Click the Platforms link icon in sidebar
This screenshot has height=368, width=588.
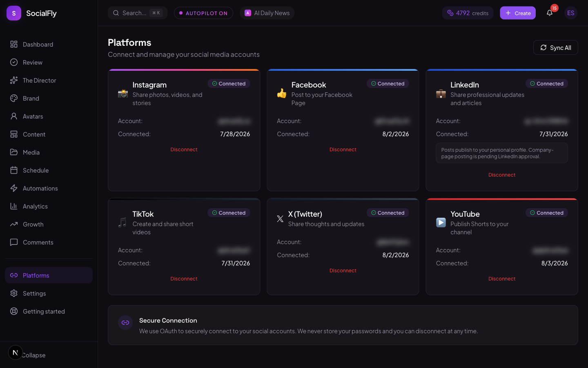click(14, 275)
